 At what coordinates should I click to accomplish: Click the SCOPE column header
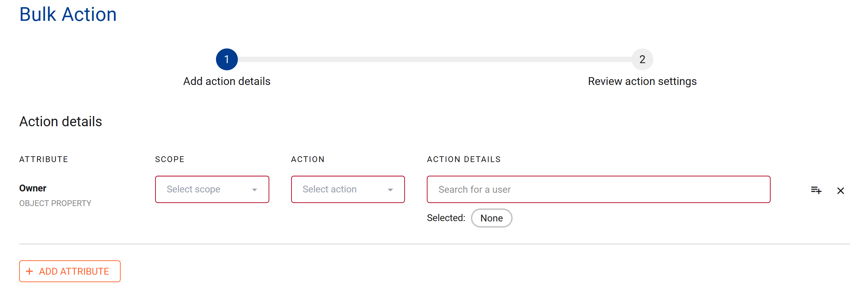(169, 159)
